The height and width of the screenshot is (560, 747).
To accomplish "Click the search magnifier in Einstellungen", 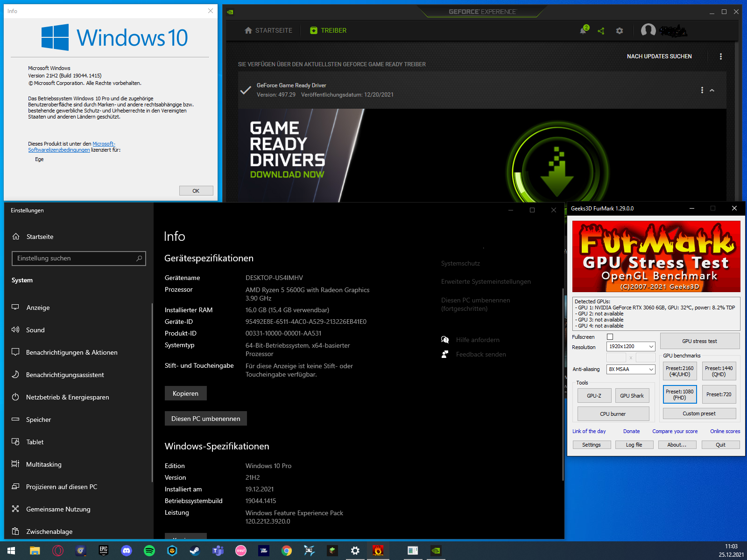I will [139, 258].
